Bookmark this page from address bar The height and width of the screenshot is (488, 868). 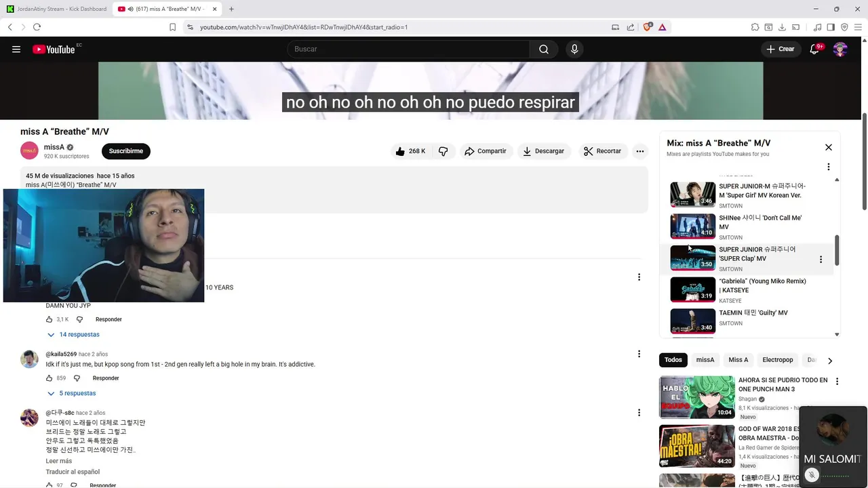172,27
